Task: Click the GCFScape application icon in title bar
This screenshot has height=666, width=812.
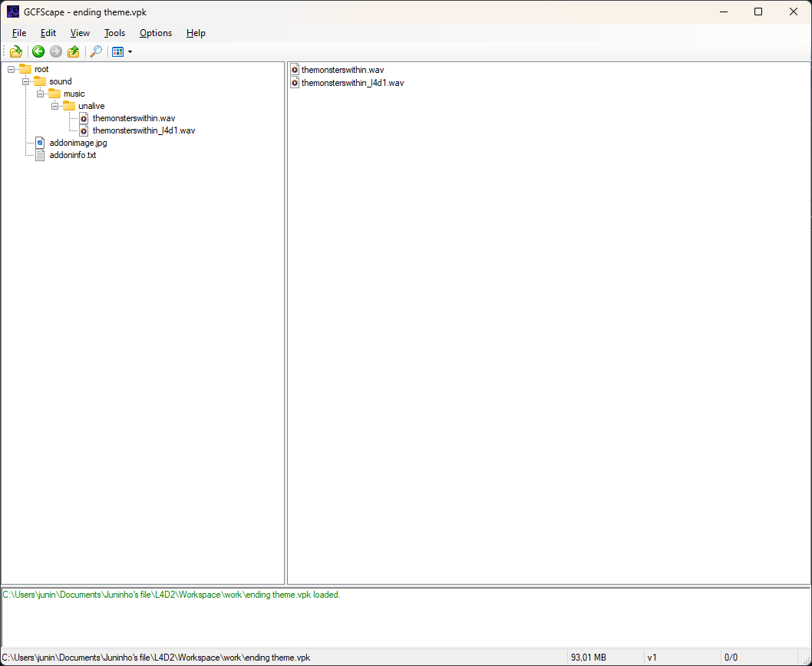Action: tap(13, 12)
